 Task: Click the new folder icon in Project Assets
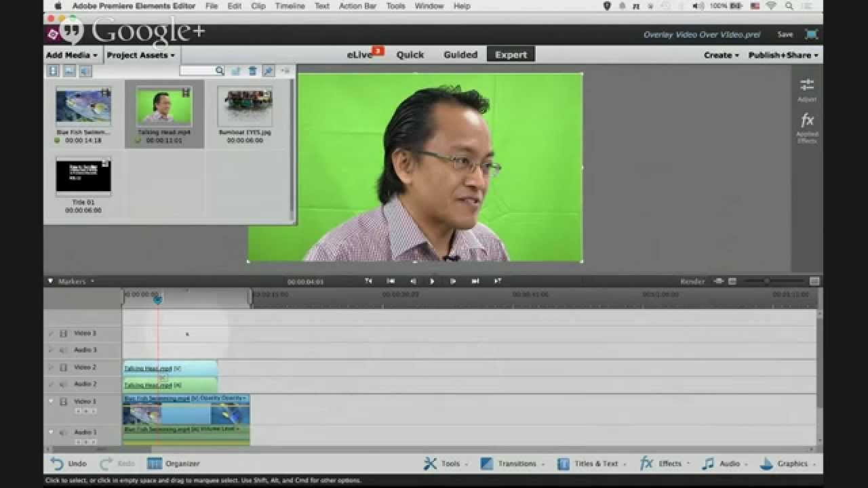(236, 70)
